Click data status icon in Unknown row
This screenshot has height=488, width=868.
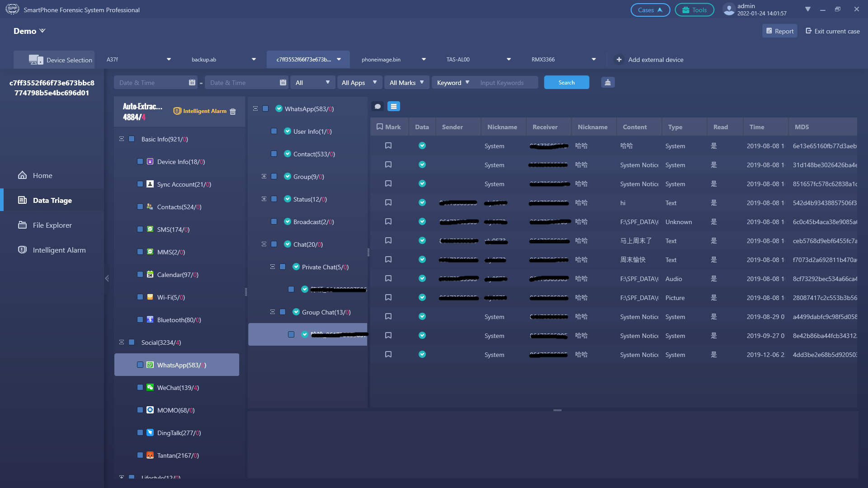coord(422,221)
